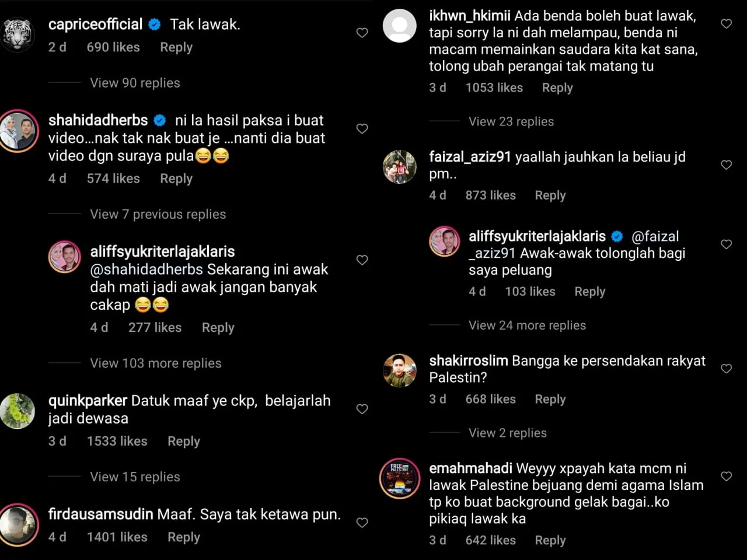Reply to quinkparker's comment
This screenshot has height=560, width=747.
pos(183,442)
